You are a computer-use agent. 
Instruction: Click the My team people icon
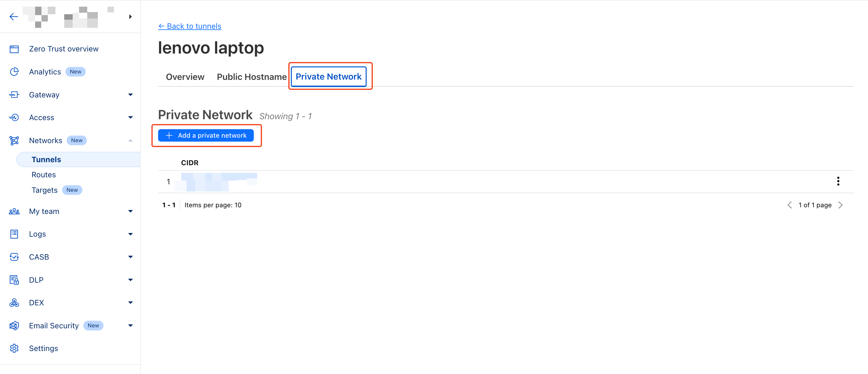pos(14,212)
